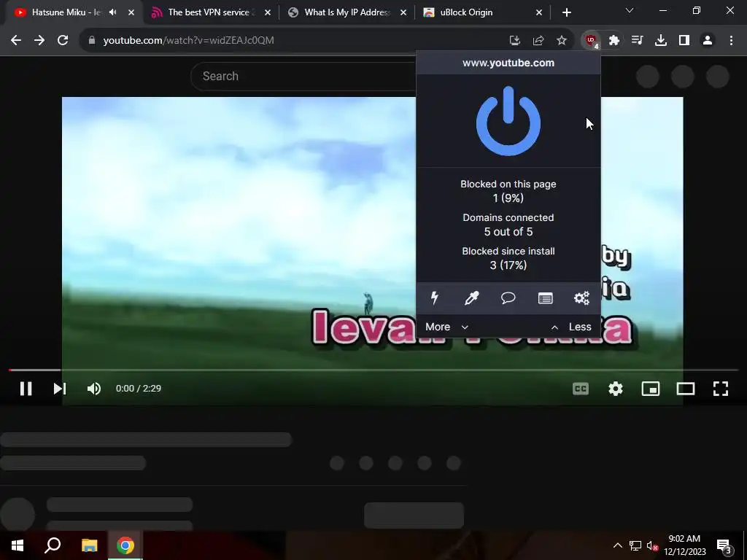Viewport: 747px width, 560px height.
Task: Open media controls icon in toolbar
Action: coord(637,41)
